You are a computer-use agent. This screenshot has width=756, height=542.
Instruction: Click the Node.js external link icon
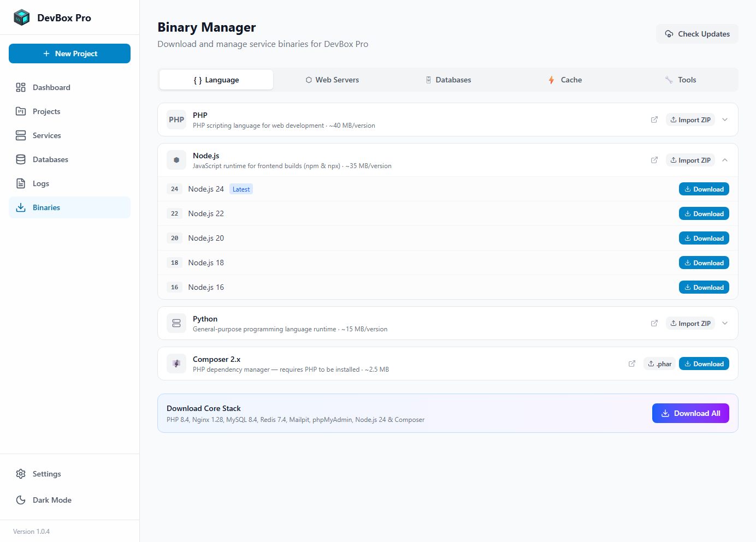pyautogui.click(x=654, y=160)
